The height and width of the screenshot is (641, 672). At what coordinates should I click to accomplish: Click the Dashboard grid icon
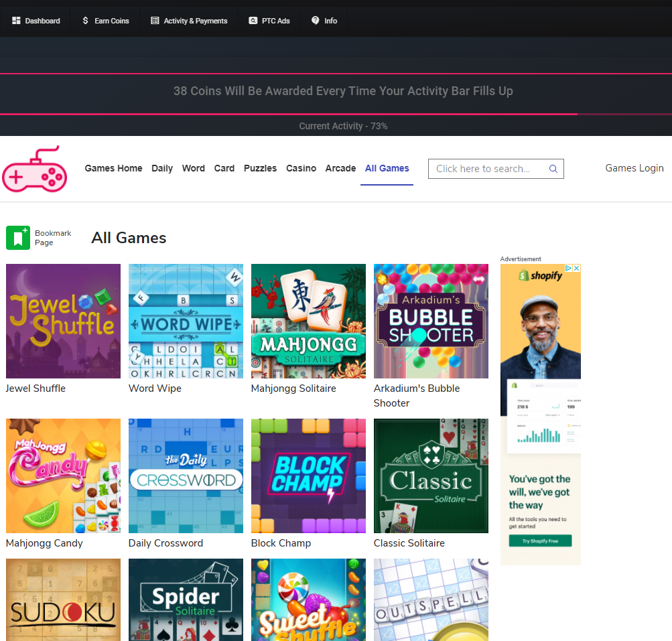(x=16, y=21)
